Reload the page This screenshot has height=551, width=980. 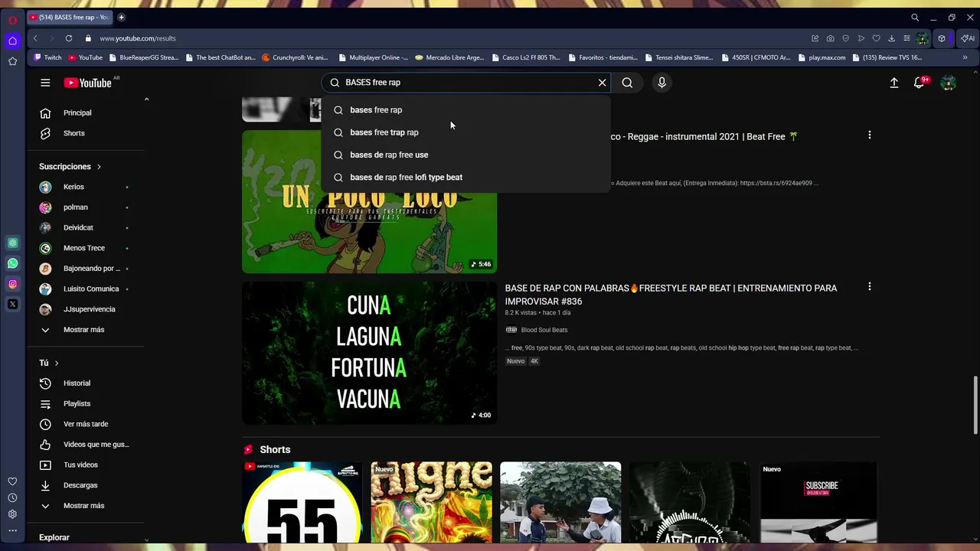click(69, 38)
